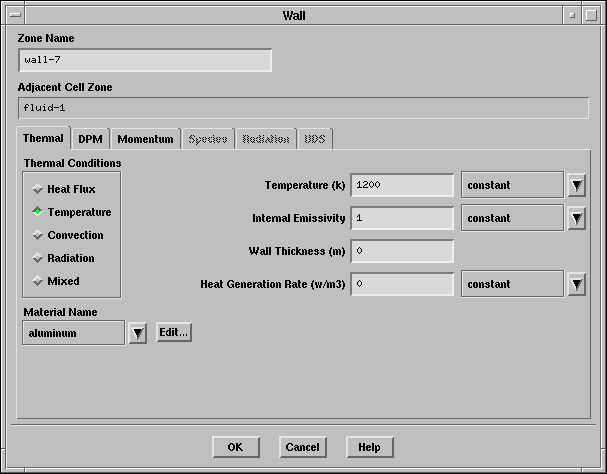Click the Wall Thickness (m) value field

[402, 251]
